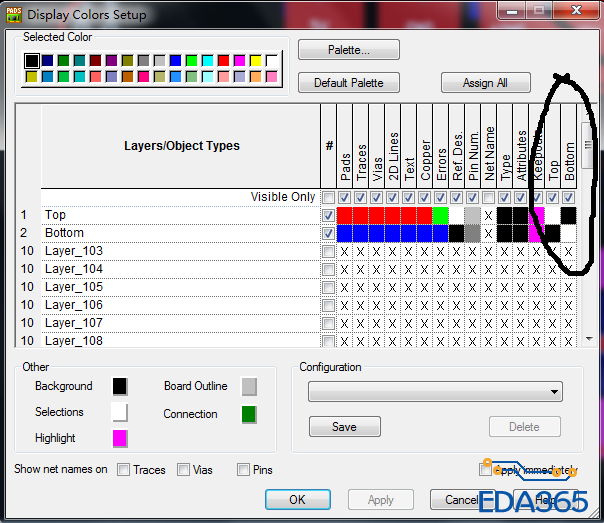The width and height of the screenshot is (604, 523).
Task: Pick the olive palette swatch
Action: coord(128,60)
